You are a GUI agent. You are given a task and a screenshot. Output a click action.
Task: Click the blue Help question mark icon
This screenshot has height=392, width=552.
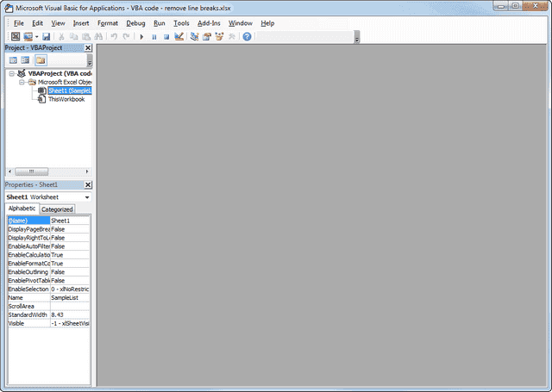[247, 37]
